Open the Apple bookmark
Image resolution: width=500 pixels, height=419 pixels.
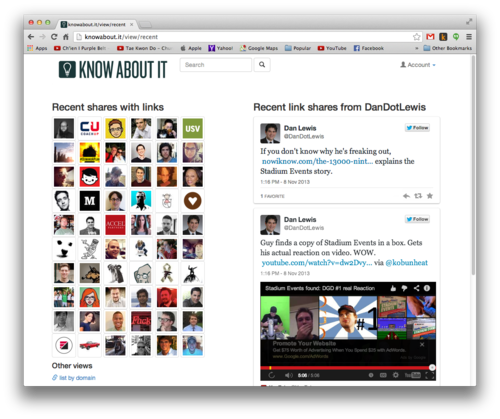[191, 48]
